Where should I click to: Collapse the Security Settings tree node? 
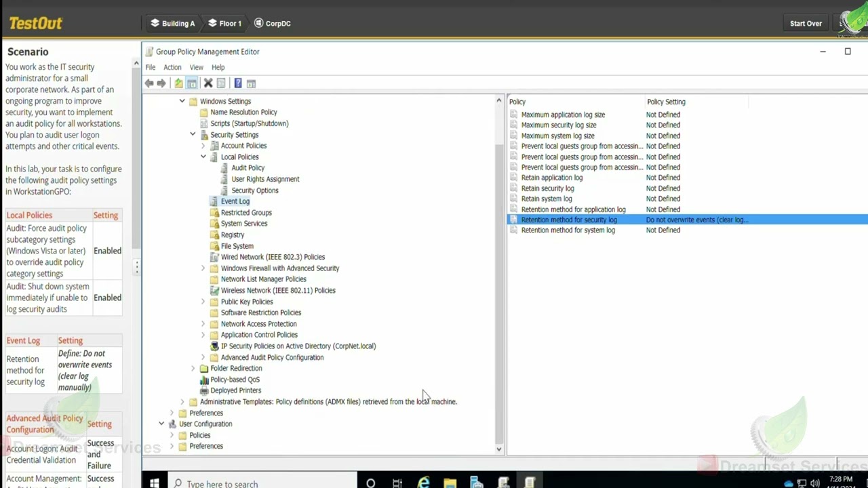coord(193,135)
